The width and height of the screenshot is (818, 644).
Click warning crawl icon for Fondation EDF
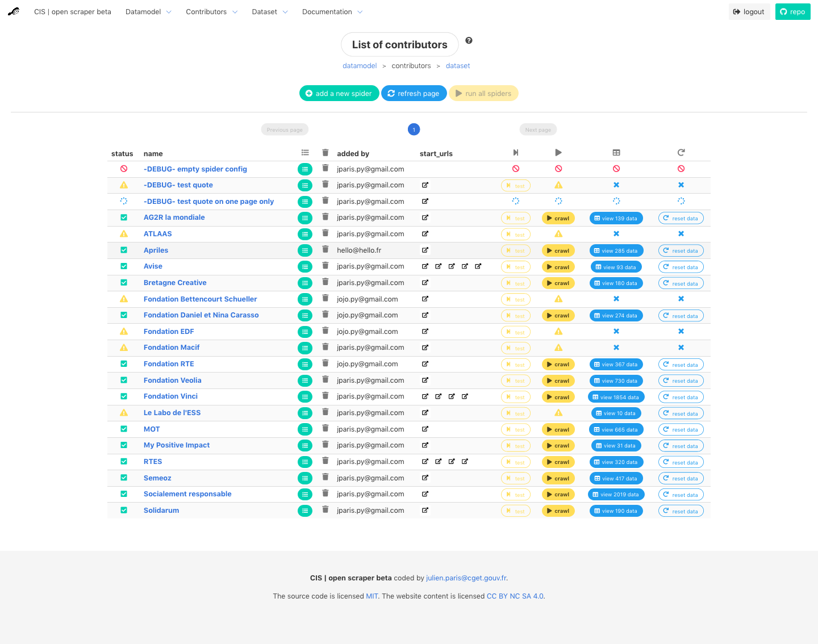[558, 332]
